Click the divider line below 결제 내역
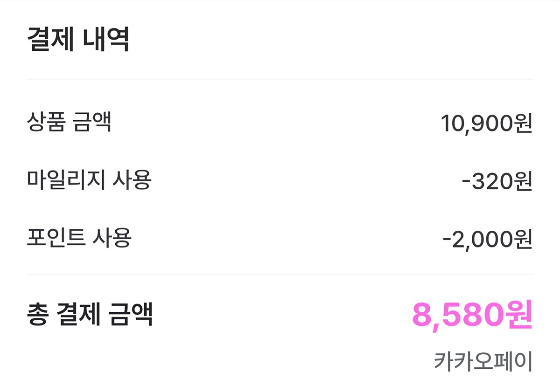The image size is (560, 392). click(280, 79)
